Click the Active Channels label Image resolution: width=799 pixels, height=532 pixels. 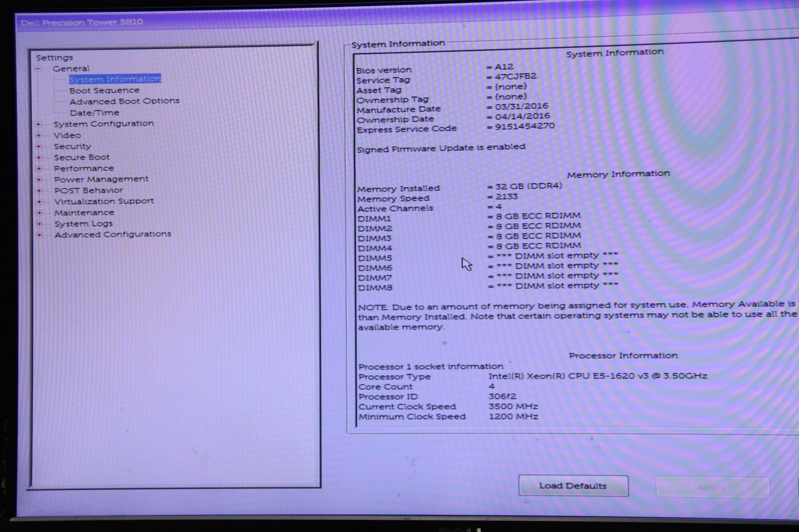click(x=396, y=209)
